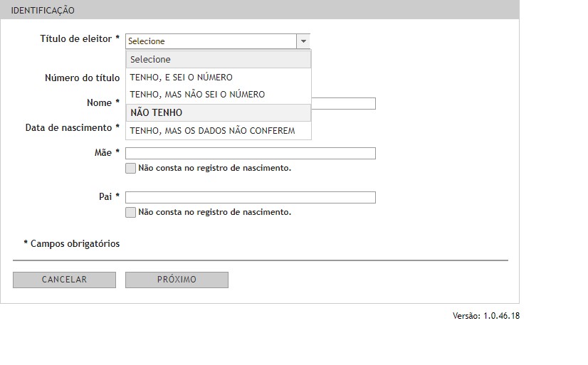This screenshot has height=365, width=588.
Task: Click the 'Número do título' label
Action: tap(82, 78)
